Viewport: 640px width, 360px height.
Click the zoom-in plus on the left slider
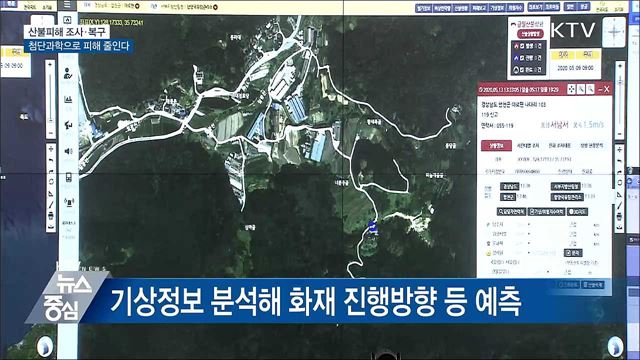tap(50, 64)
